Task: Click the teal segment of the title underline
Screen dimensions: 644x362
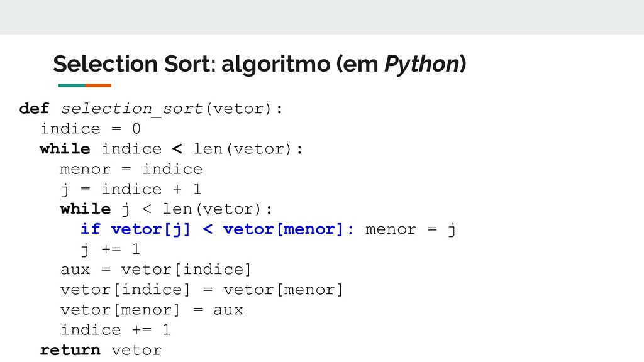Action: (x=72, y=85)
